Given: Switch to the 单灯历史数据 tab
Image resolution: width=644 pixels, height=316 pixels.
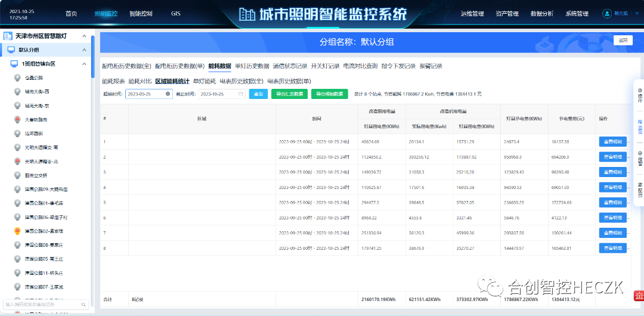Looking at the screenshot, I should [x=252, y=66].
